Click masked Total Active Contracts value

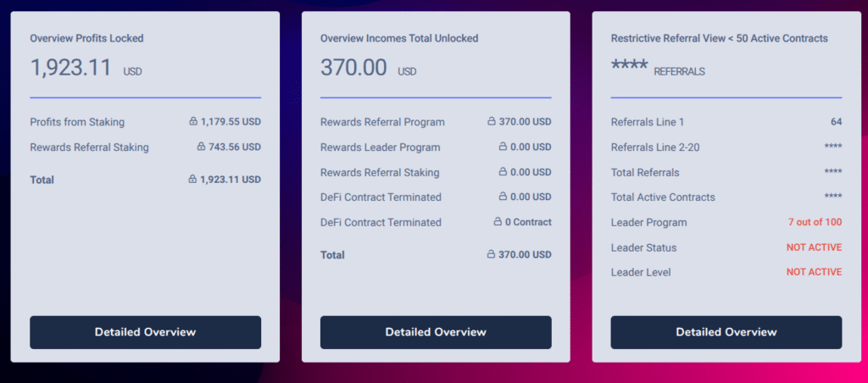[x=833, y=197]
